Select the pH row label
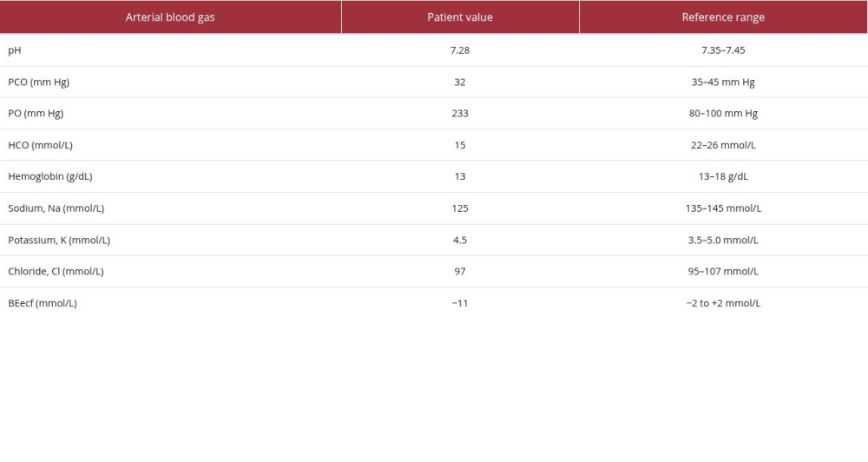868x462 pixels. (15, 50)
